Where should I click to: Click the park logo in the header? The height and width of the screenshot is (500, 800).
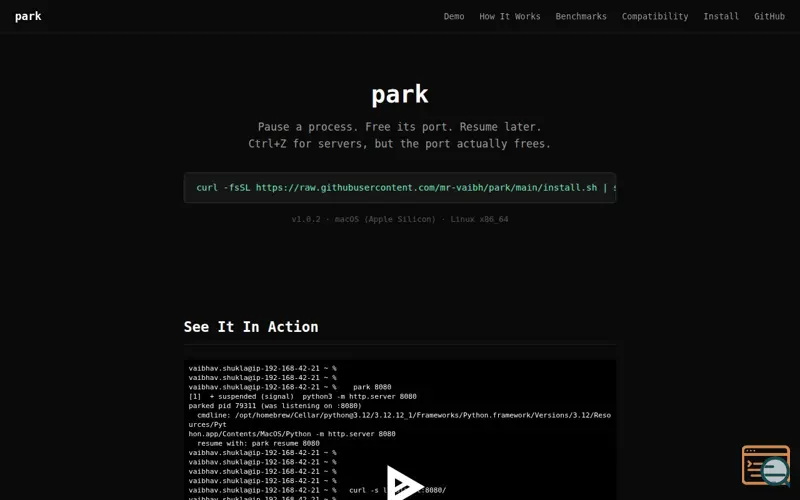[28, 16]
